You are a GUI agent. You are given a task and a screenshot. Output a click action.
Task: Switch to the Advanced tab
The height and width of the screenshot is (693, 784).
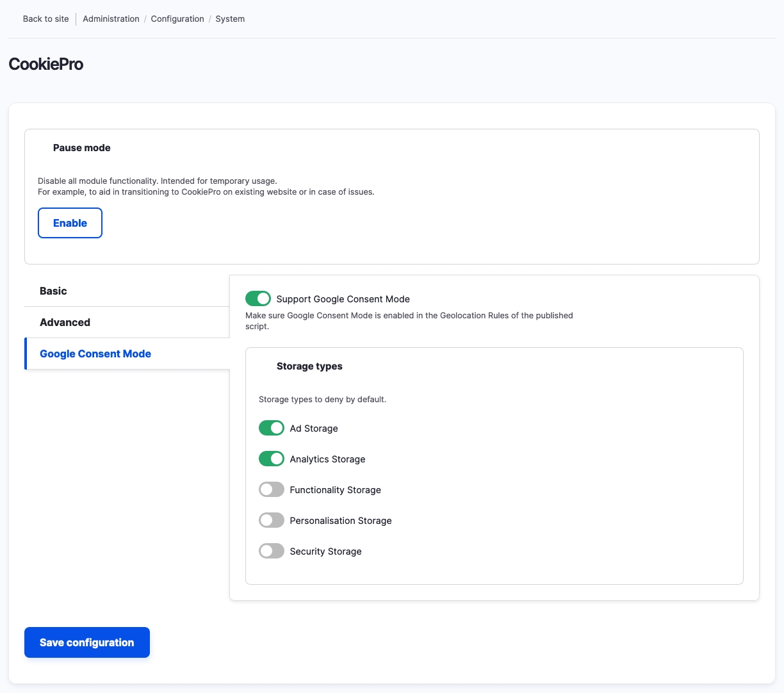(127, 322)
